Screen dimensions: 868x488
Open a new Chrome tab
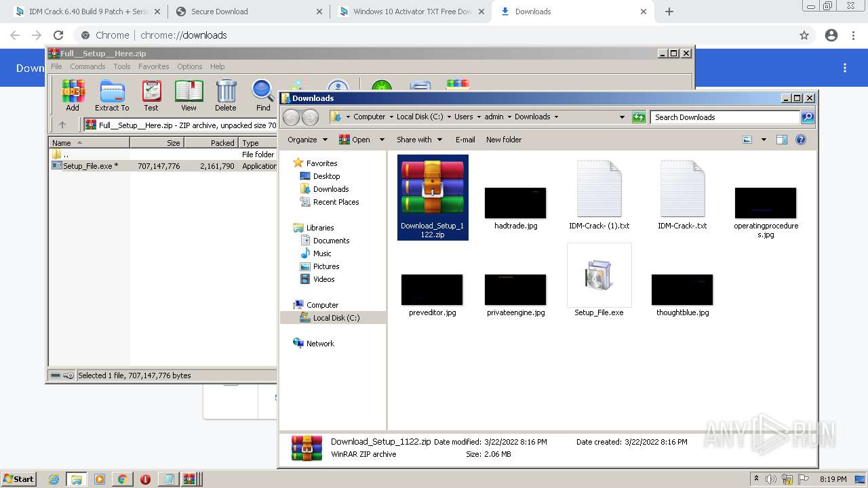pyautogui.click(x=669, y=12)
